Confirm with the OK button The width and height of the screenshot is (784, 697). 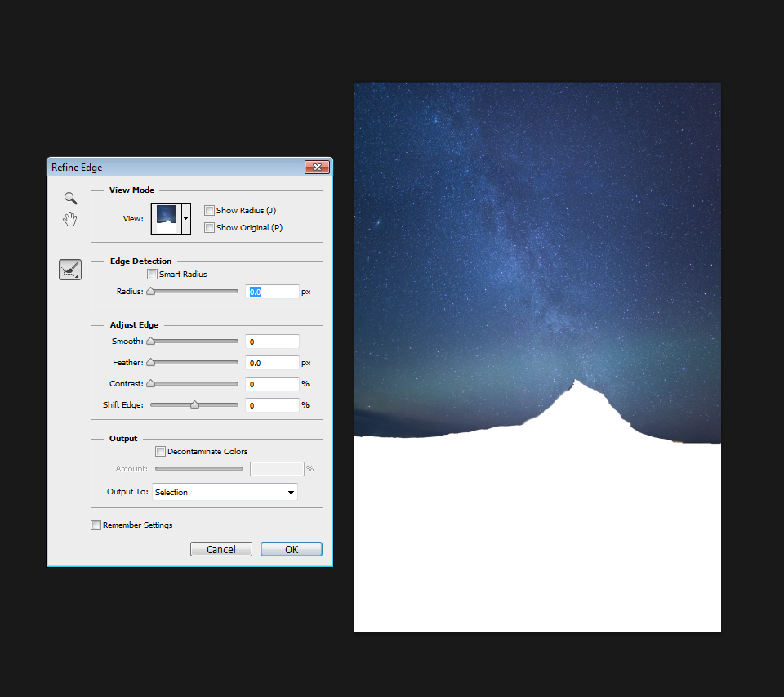(x=292, y=549)
